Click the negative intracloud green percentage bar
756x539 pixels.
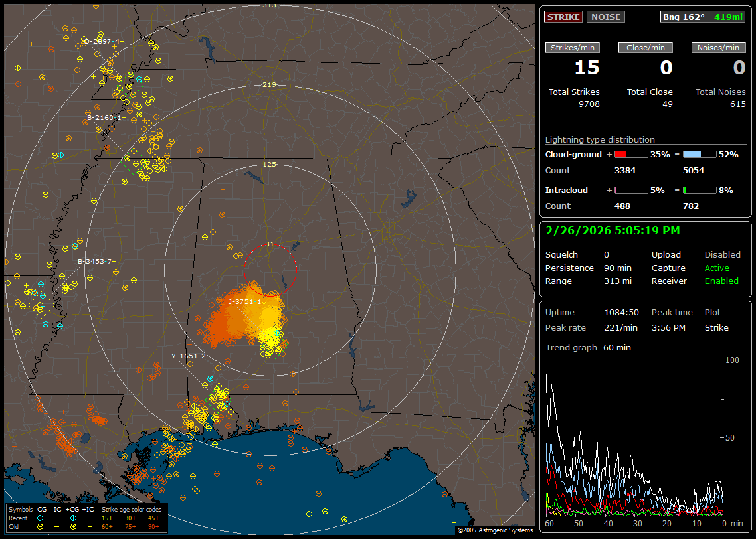click(700, 190)
